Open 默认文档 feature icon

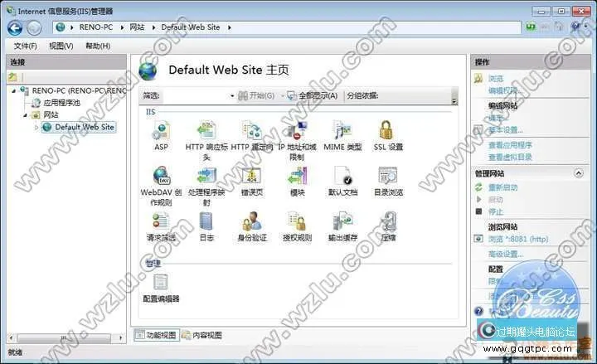coord(342,176)
